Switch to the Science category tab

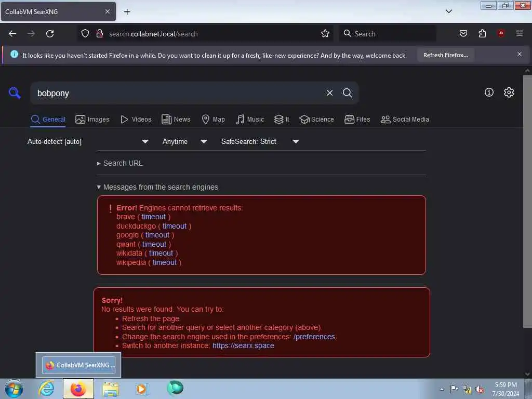[x=316, y=119]
